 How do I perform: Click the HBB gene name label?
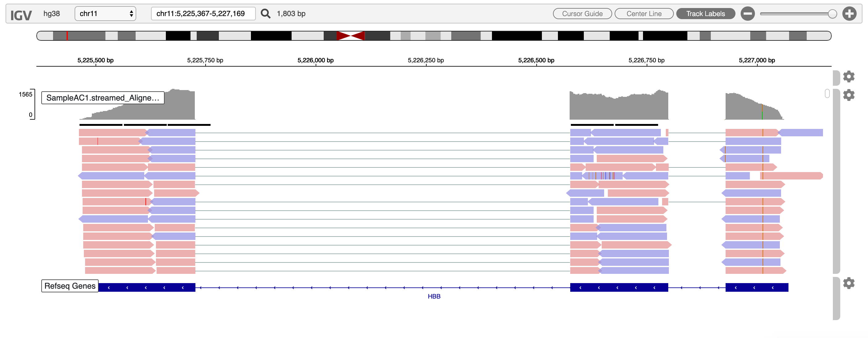click(434, 296)
